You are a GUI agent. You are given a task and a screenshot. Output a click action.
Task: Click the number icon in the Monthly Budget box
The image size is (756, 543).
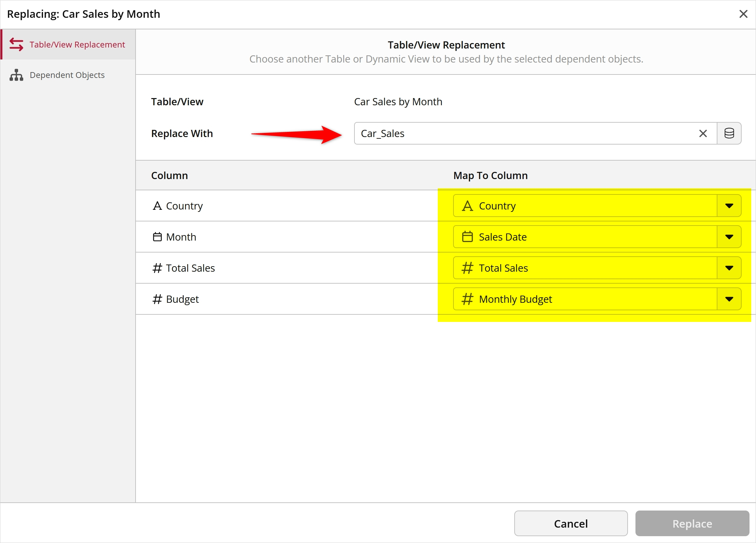pyautogui.click(x=467, y=299)
